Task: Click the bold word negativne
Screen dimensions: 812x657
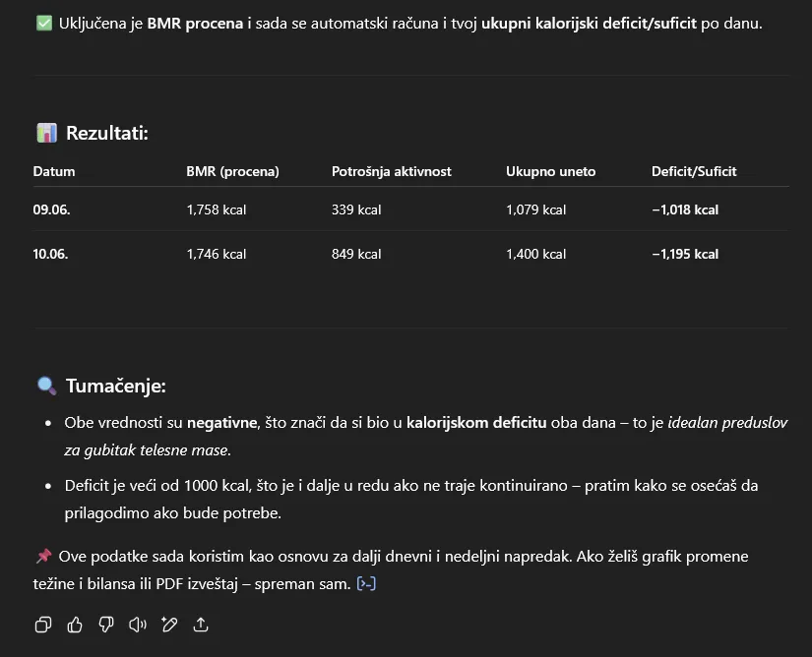Action: click(x=221, y=423)
